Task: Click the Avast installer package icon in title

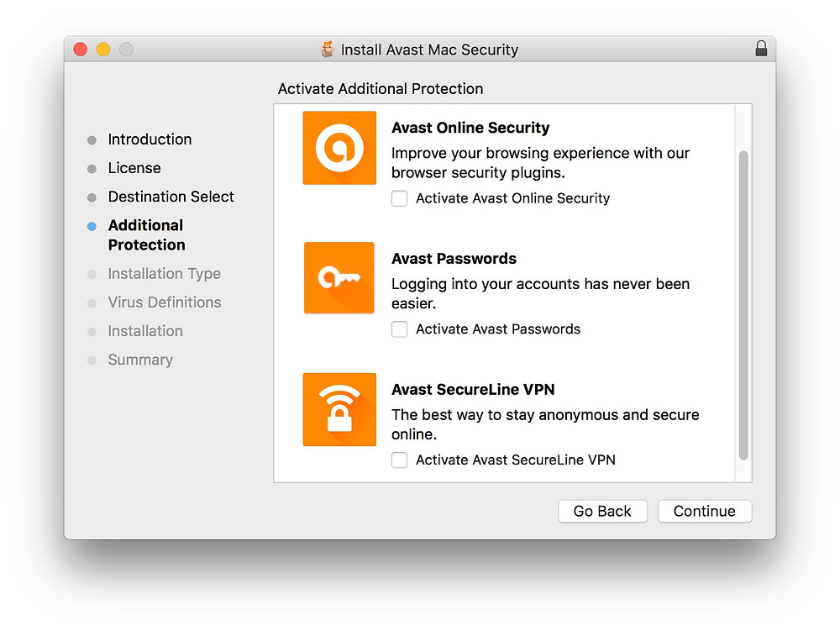Action: click(x=327, y=50)
